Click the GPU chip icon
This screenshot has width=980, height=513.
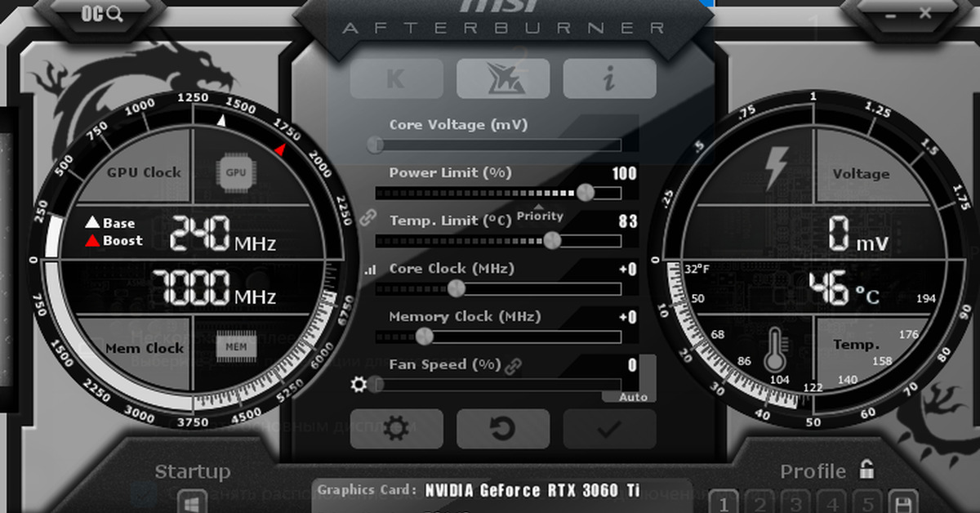pyautogui.click(x=236, y=172)
